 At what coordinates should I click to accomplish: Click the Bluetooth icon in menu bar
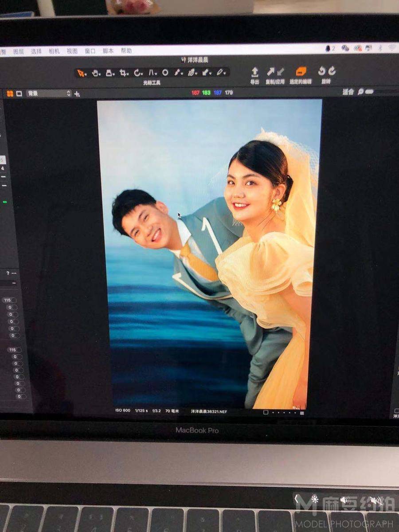(x=380, y=47)
